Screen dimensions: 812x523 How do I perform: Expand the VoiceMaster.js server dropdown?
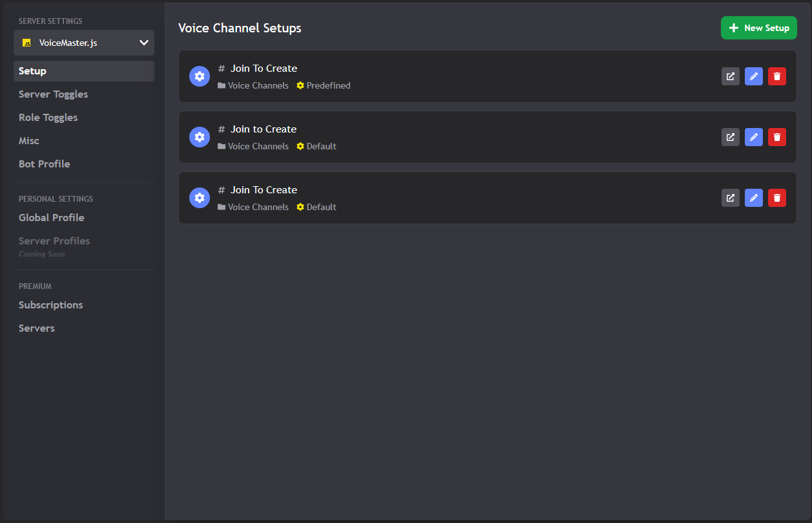point(83,43)
